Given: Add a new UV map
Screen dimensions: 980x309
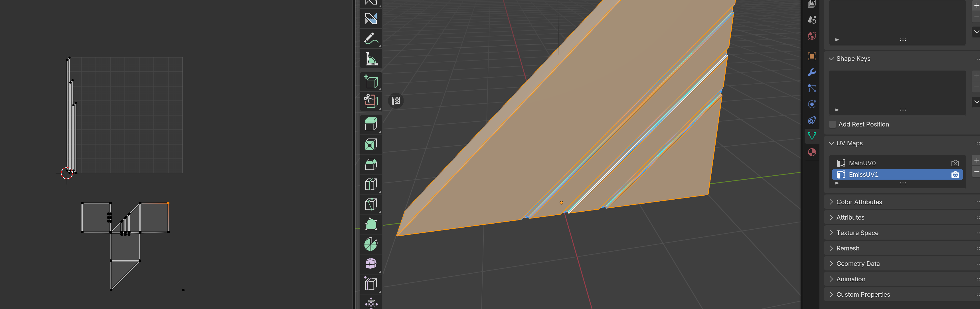Looking at the screenshot, I should tap(976, 160).
